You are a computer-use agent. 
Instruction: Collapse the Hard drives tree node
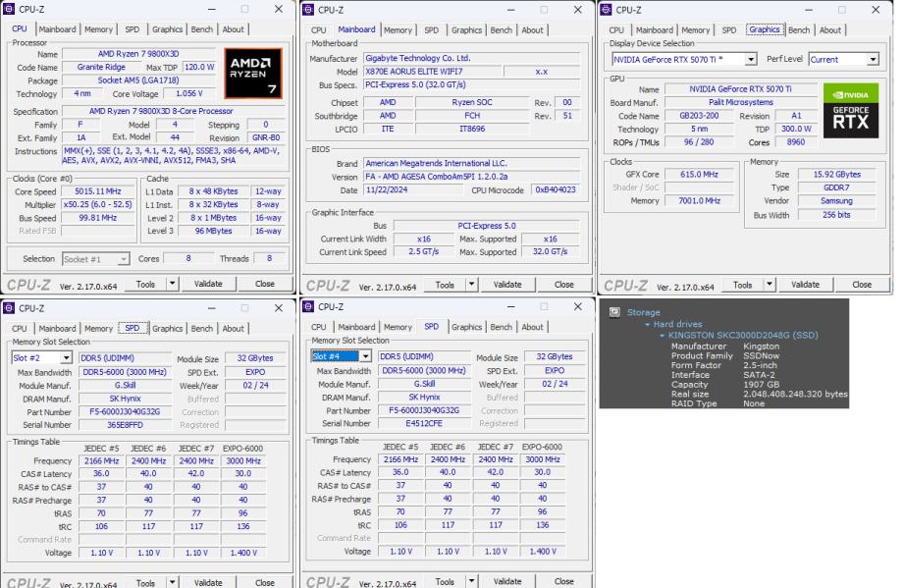647,324
